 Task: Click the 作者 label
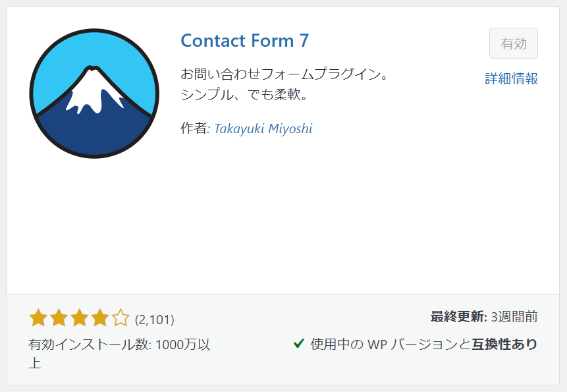click(x=194, y=128)
